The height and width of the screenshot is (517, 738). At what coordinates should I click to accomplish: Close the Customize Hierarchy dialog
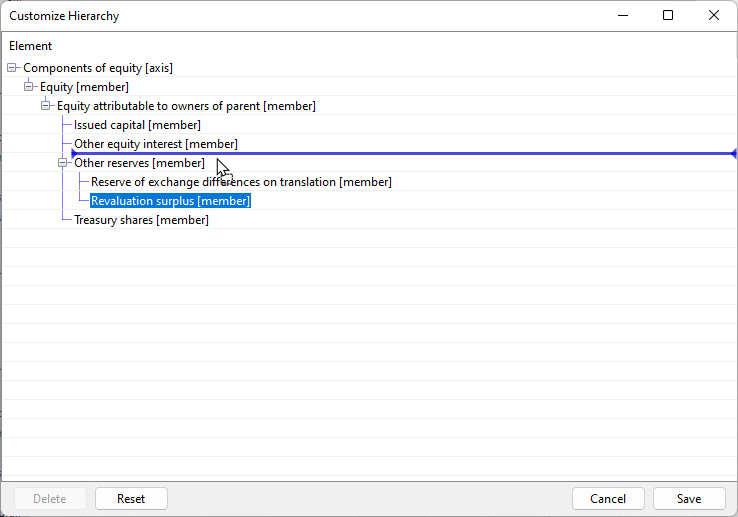[x=714, y=16]
